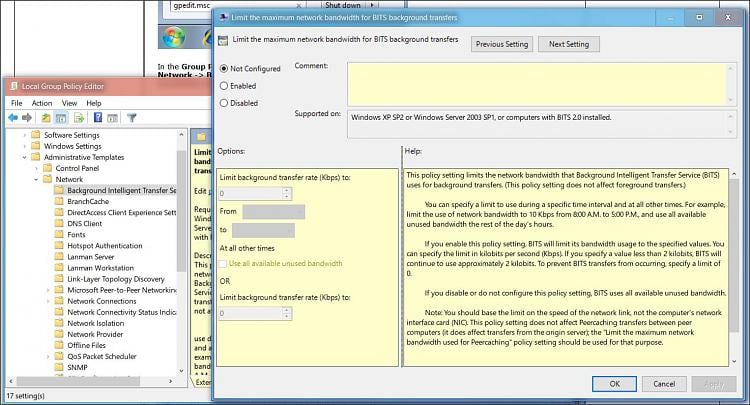This screenshot has height=405, width=750.
Task: Click the Lanman Server folder icon
Action: 59,256
